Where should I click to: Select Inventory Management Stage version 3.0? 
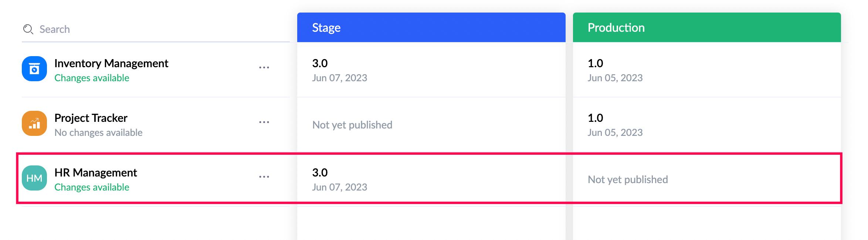[x=320, y=64]
